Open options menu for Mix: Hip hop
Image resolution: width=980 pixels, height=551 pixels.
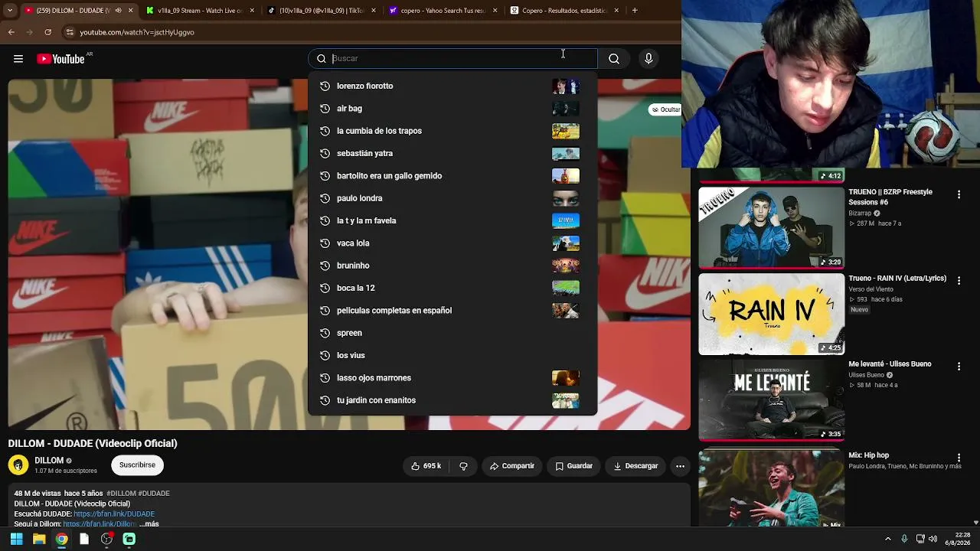coord(959,458)
